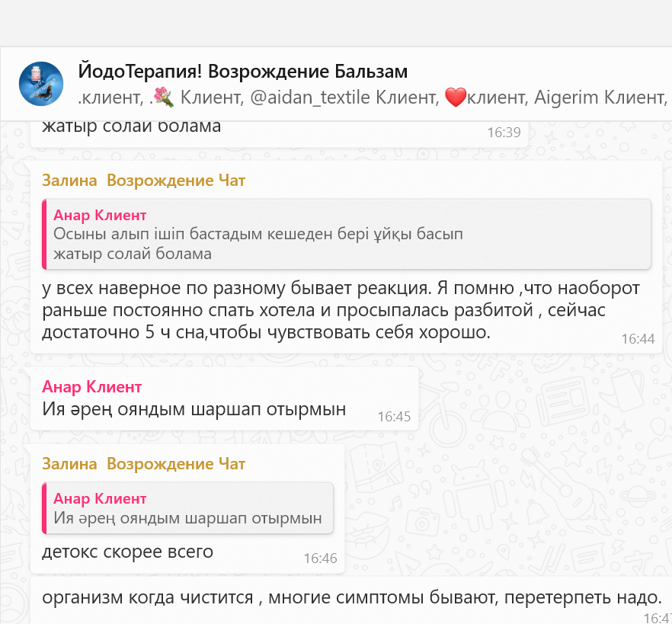
Task: Click Анар Клиент name in first quote
Action: (x=100, y=215)
